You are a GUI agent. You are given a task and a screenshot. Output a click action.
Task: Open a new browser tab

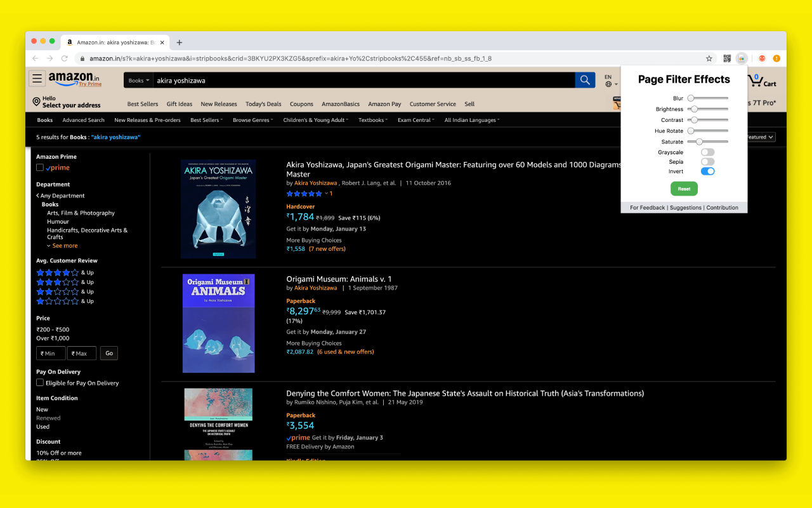pos(180,43)
